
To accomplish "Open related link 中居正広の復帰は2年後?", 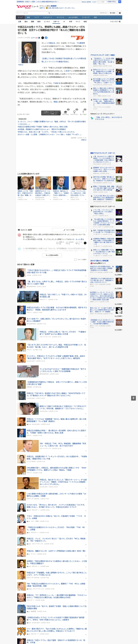I will 43,127.
